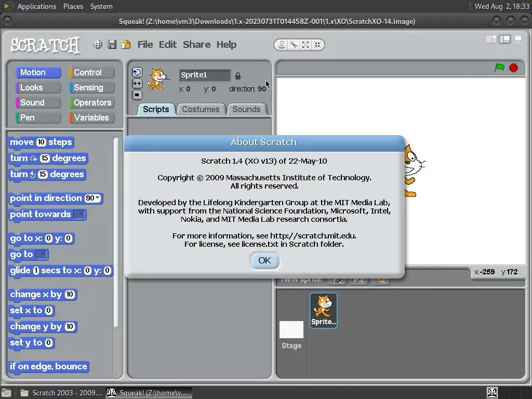
Task: Select the Duplicate stamp tool
Action: pos(282,45)
